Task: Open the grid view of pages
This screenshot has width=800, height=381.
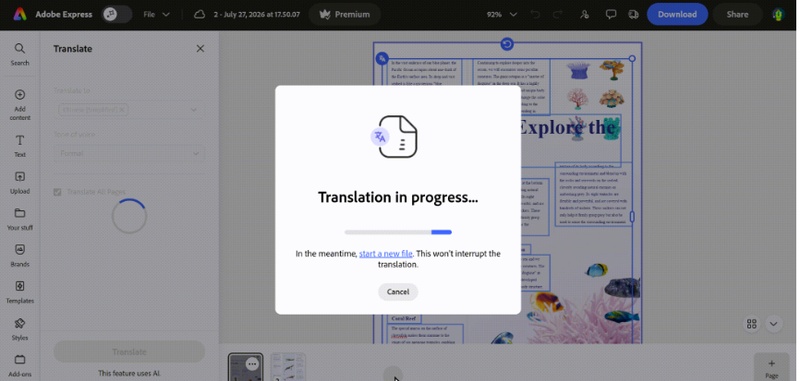Action: tap(752, 324)
